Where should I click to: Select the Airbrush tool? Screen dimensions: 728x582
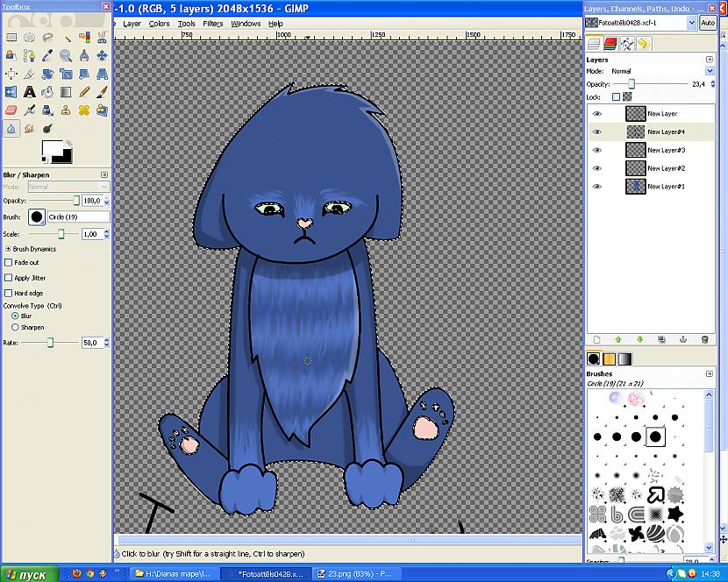coord(29,110)
